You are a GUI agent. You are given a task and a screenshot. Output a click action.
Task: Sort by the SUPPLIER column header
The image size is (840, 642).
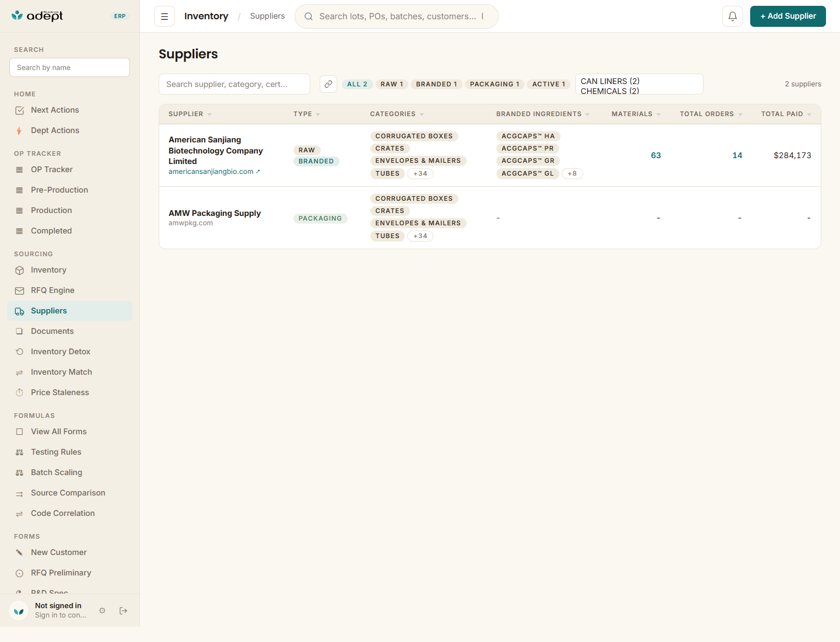190,114
